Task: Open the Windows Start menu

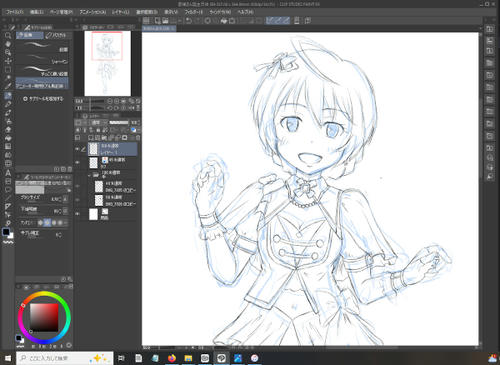Action: click(8, 358)
